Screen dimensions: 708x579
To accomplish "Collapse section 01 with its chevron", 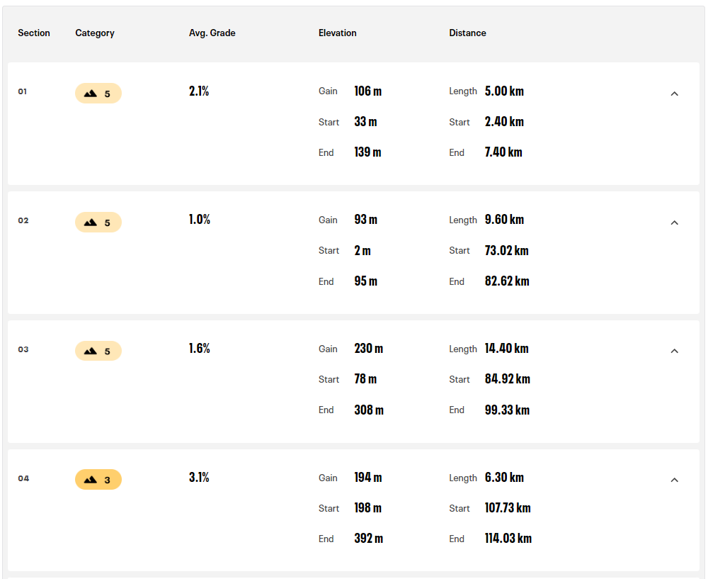I will [674, 94].
